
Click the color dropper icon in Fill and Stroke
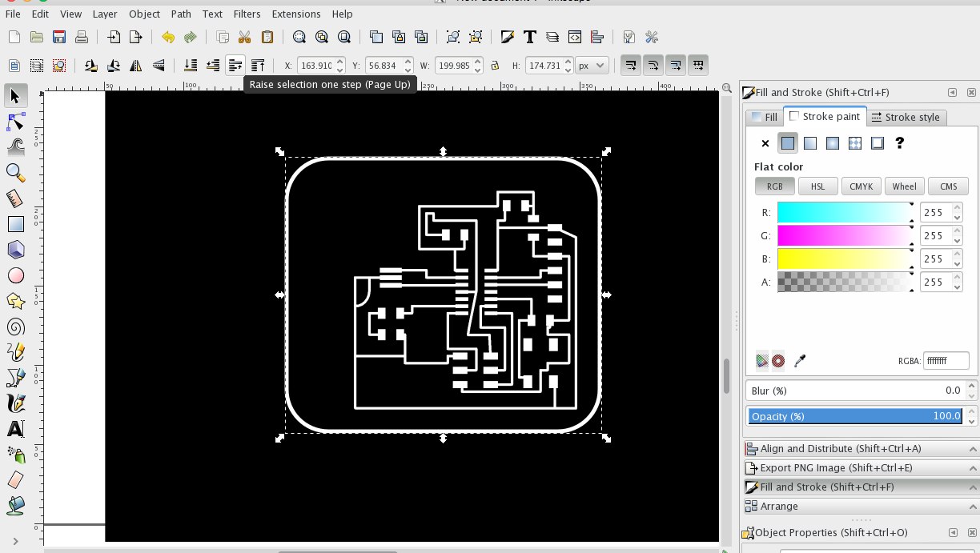799,361
